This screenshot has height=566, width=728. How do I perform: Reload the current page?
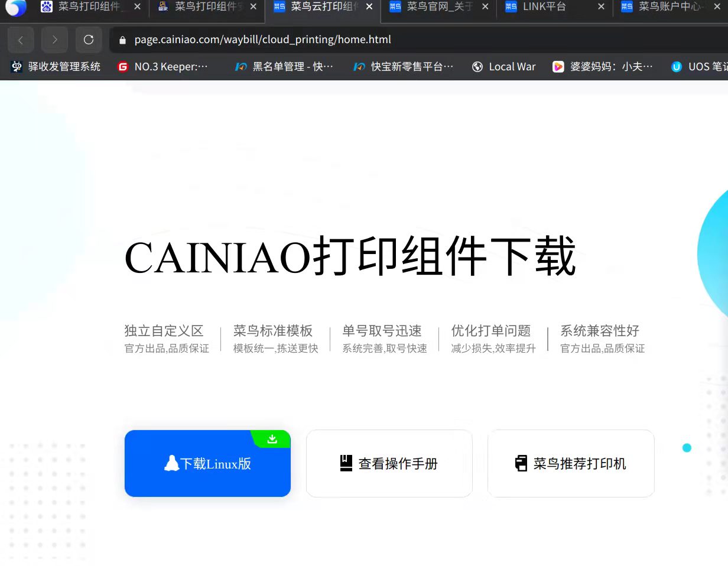[x=89, y=40]
